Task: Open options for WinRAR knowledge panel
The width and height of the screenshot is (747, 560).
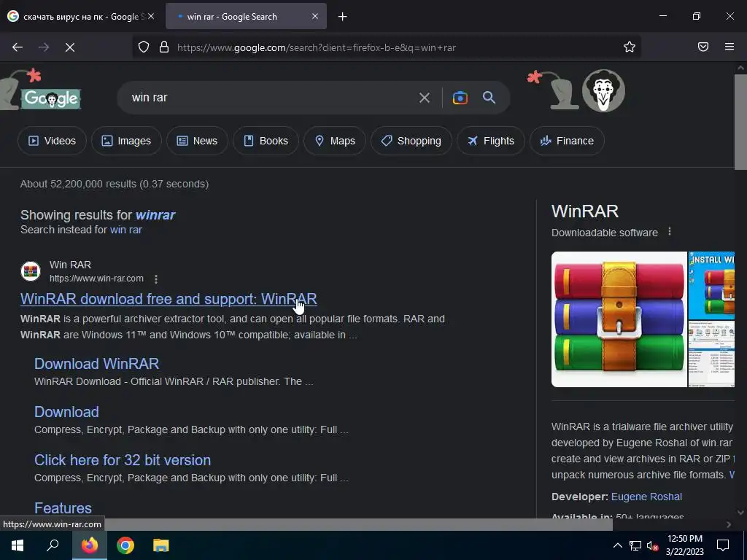Action: coord(670,232)
